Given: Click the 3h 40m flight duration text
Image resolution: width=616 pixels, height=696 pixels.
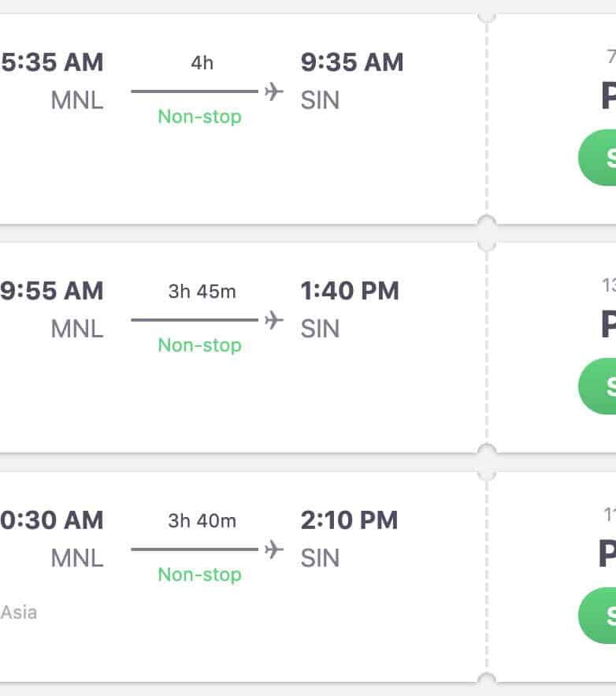Looking at the screenshot, I should click(202, 521).
